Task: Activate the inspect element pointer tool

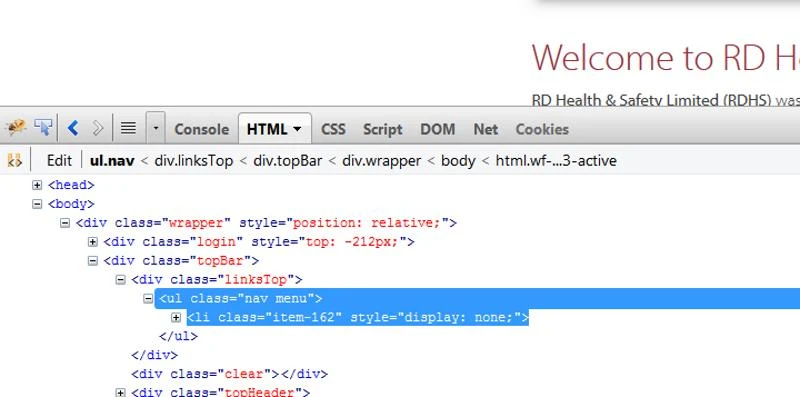Action: pyautogui.click(x=43, y=128)
